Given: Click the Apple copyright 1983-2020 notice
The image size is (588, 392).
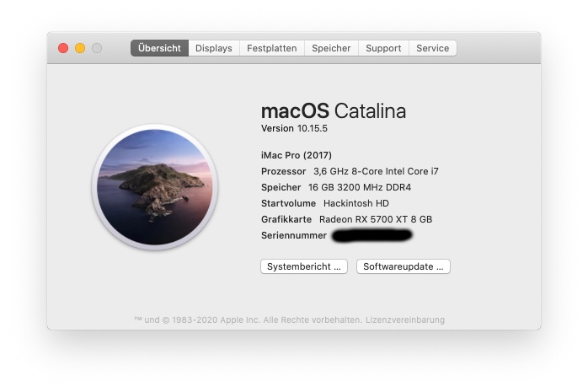Looking at the screenshot, I should [x=248, y=320].
